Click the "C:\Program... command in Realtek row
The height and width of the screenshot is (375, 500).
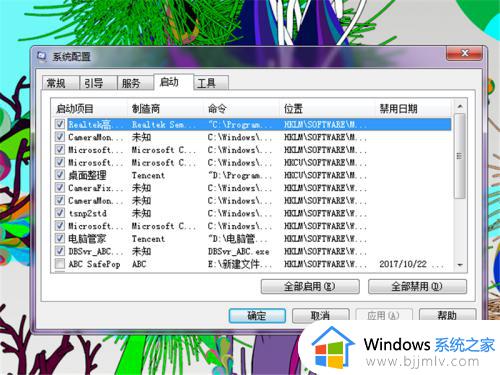[x=240, y=125]
